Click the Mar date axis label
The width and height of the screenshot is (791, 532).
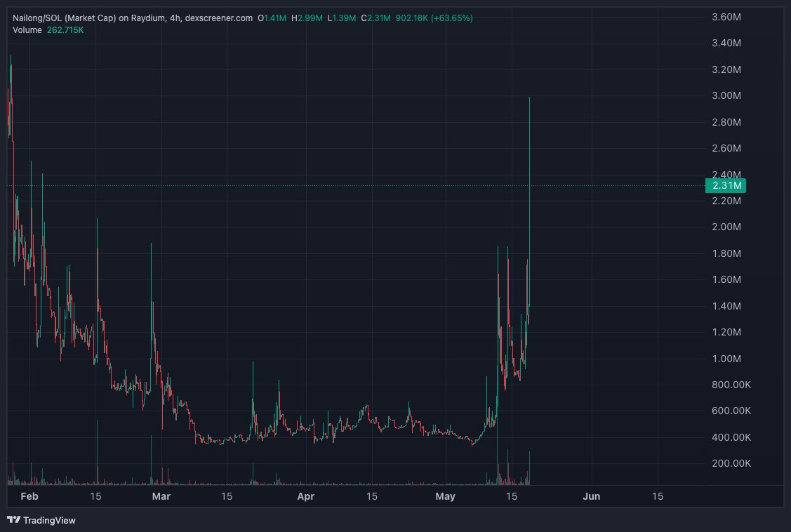[x=161, y=496]
